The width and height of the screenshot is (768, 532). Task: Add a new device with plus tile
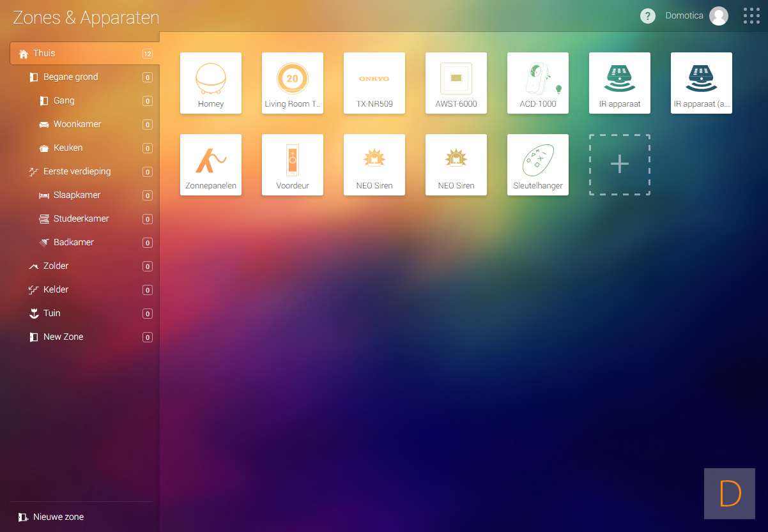[620, 165]
